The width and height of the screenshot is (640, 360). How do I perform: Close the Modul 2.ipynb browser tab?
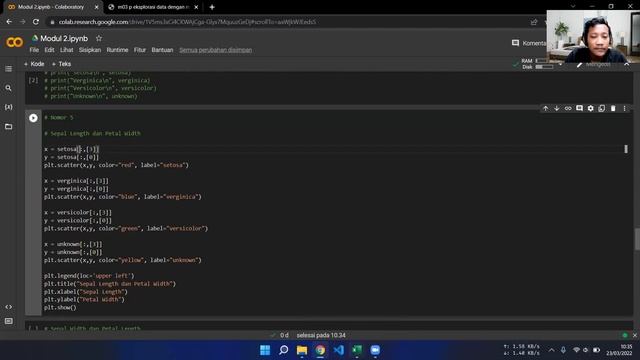[96, 7]
